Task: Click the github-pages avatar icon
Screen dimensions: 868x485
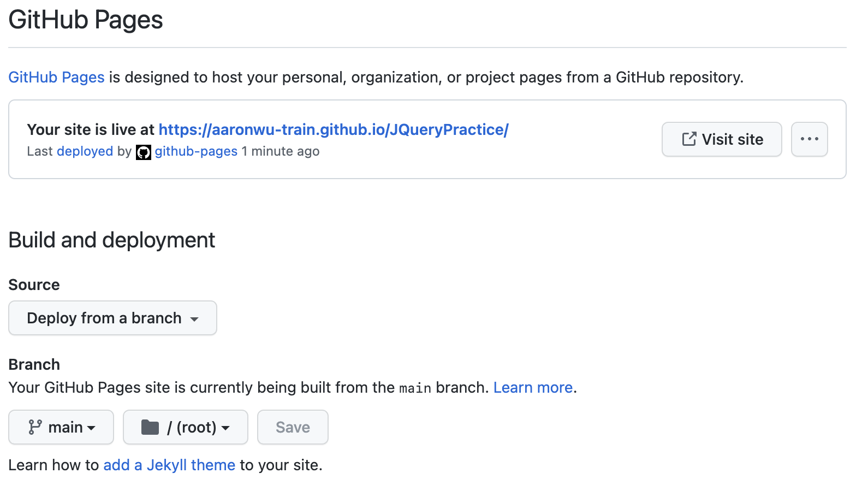Action: click(x=144, y=152)
